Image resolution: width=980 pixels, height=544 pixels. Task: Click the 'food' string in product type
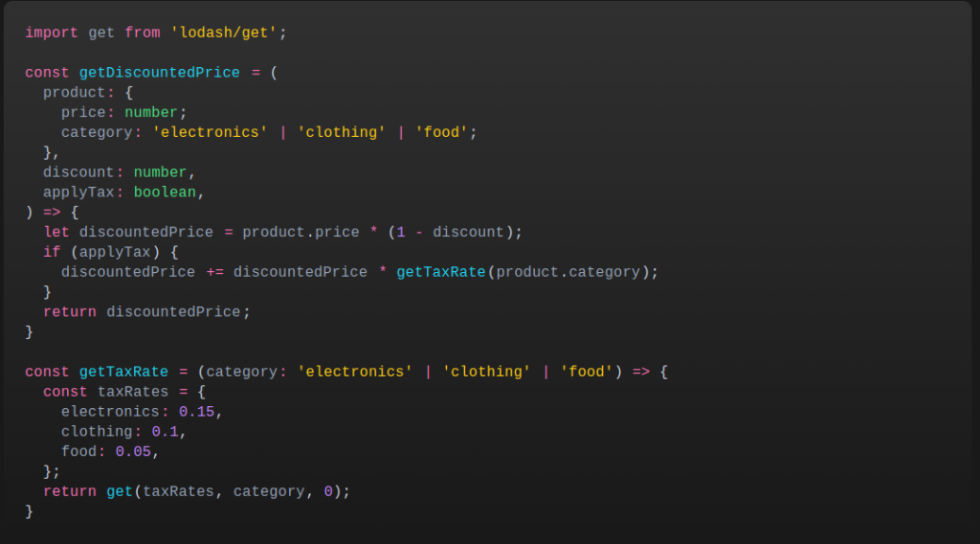(x=441, y=132)
